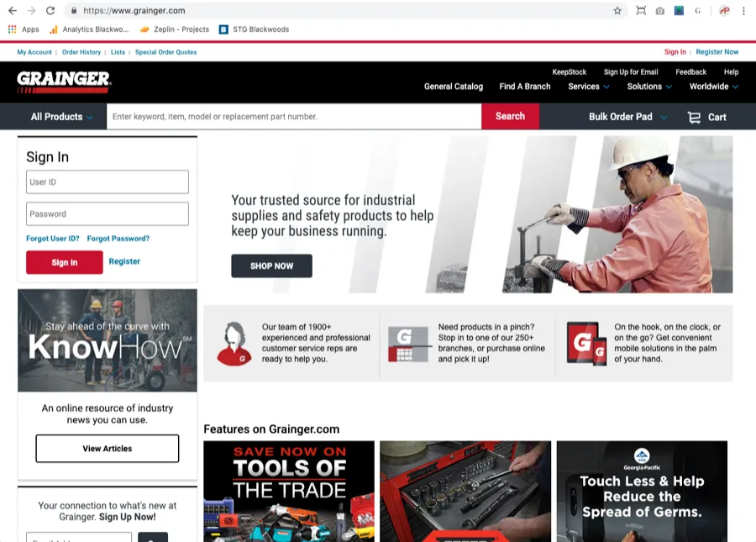Open the Lists link
This screenshot has height=542, width=756.
[x=118, y=52]
